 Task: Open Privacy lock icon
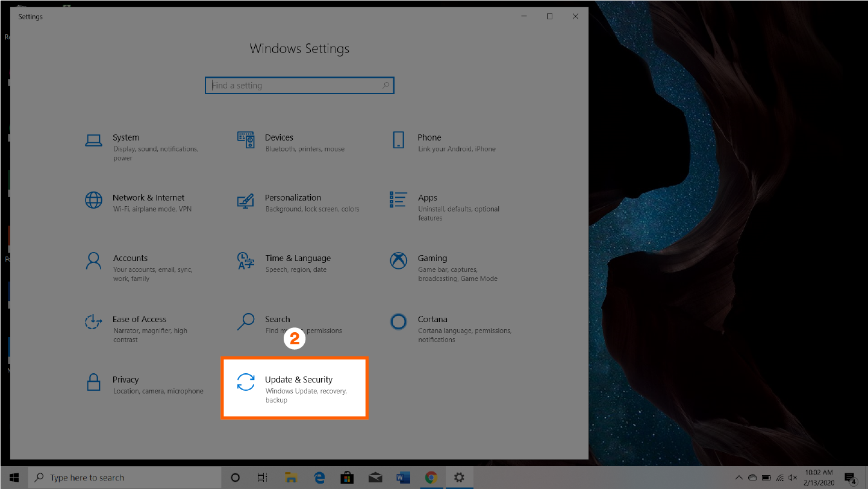click(93, 382)
